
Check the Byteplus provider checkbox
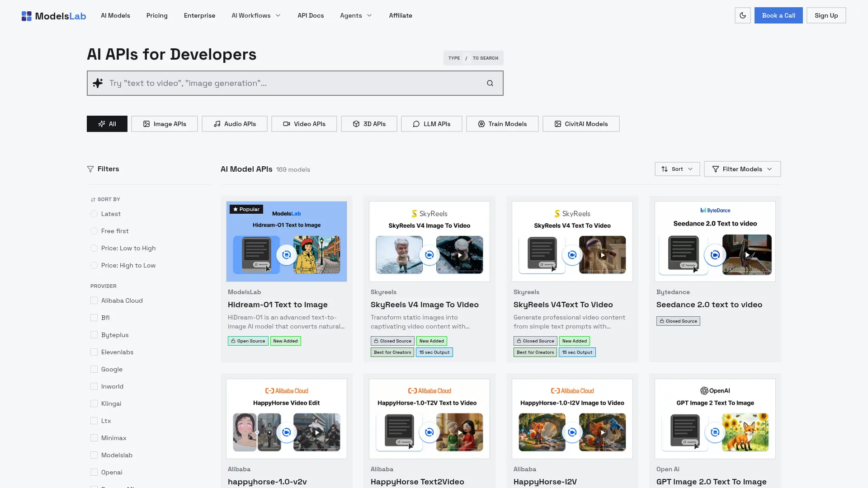coord(94,335)
